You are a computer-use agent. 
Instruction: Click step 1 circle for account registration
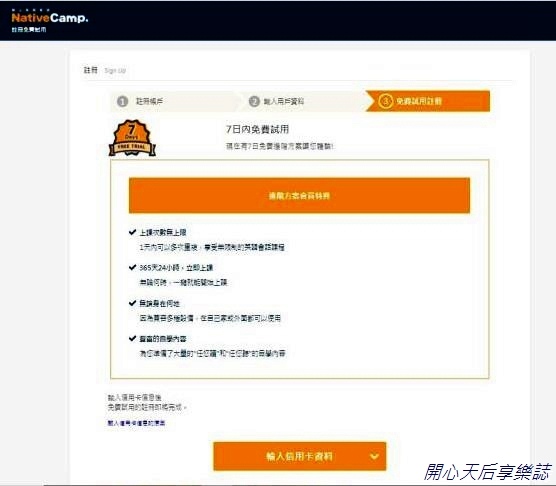[122, 101]
